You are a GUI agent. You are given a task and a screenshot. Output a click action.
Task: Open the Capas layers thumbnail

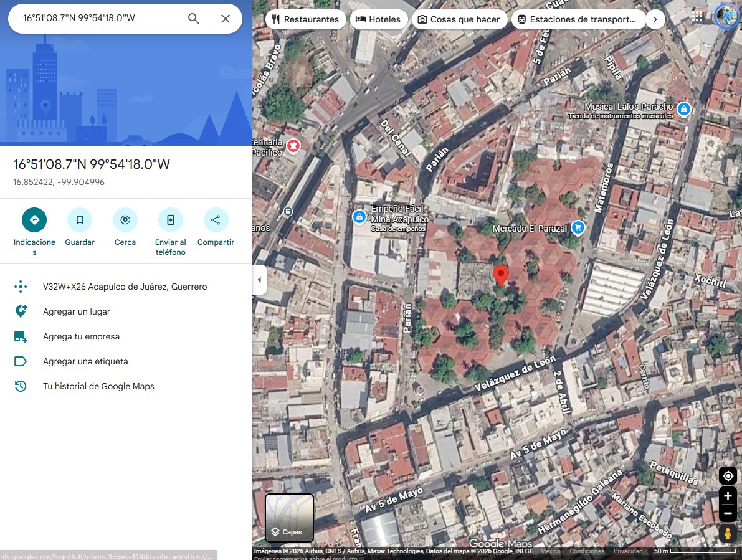tap(289, 518)
